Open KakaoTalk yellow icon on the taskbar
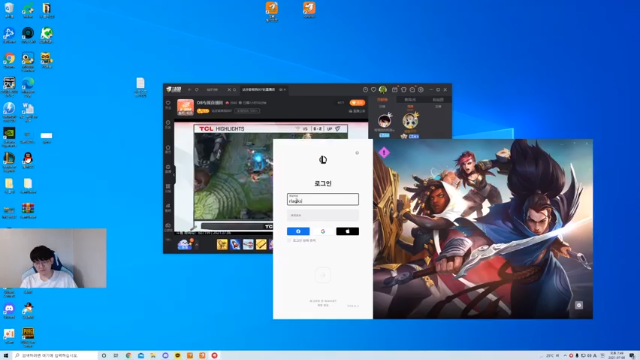 pos(178,356)
